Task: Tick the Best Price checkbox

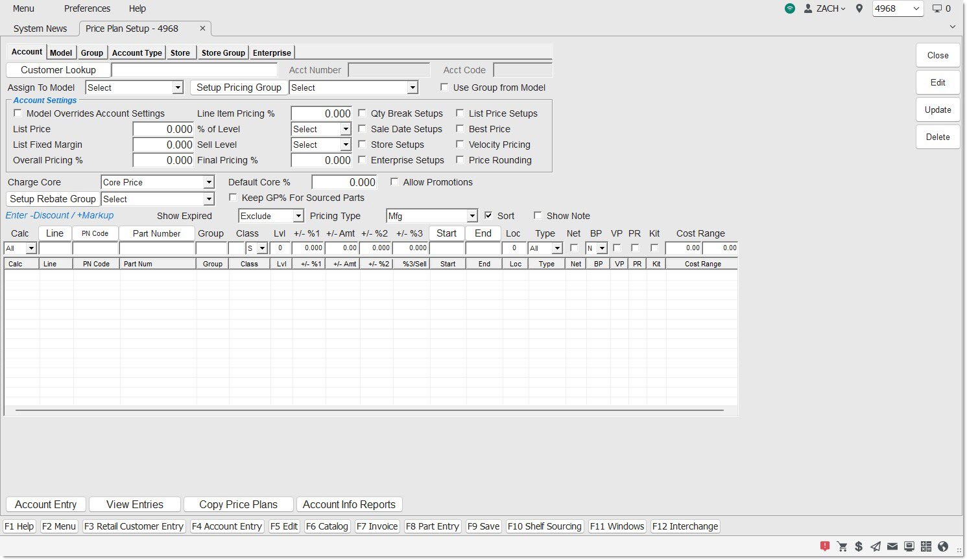Action: 460,129
